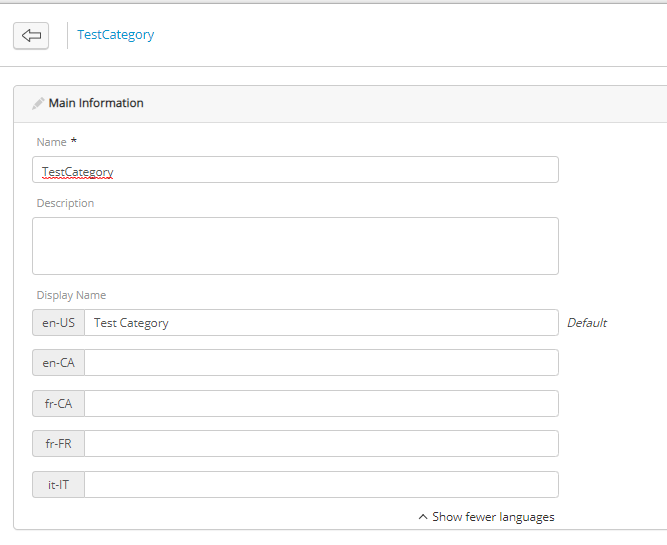Click the Display Name field label
667x545 pixels.
point(71,295)
